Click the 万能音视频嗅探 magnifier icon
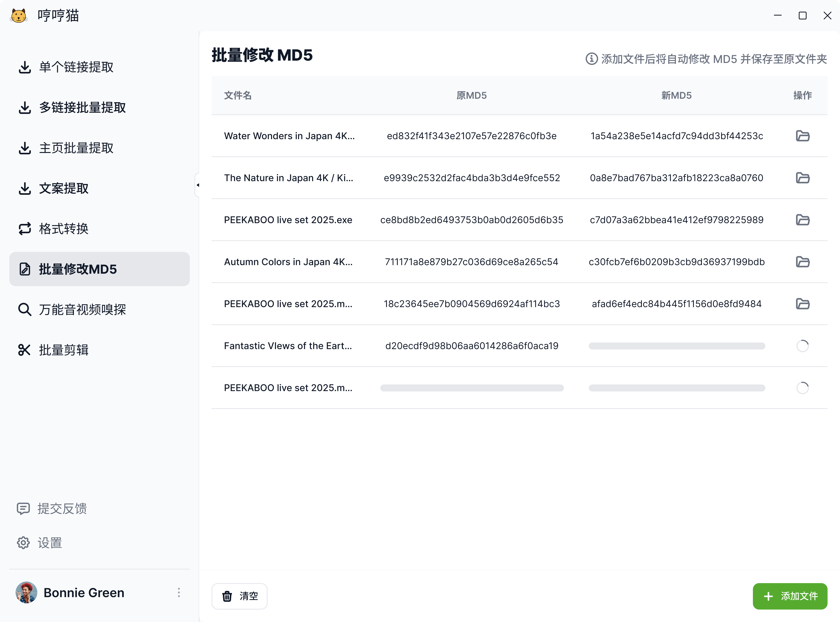 point(24,309)
